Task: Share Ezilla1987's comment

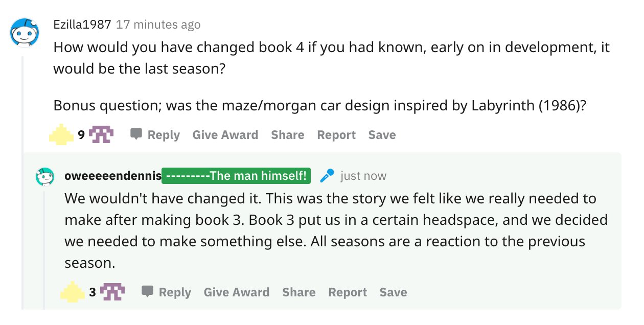Action: pyautogui.click(x=287, y=135)
